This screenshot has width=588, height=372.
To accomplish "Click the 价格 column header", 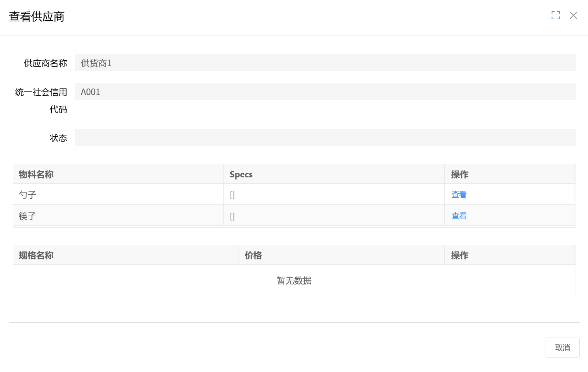I will tap(253, 256).
